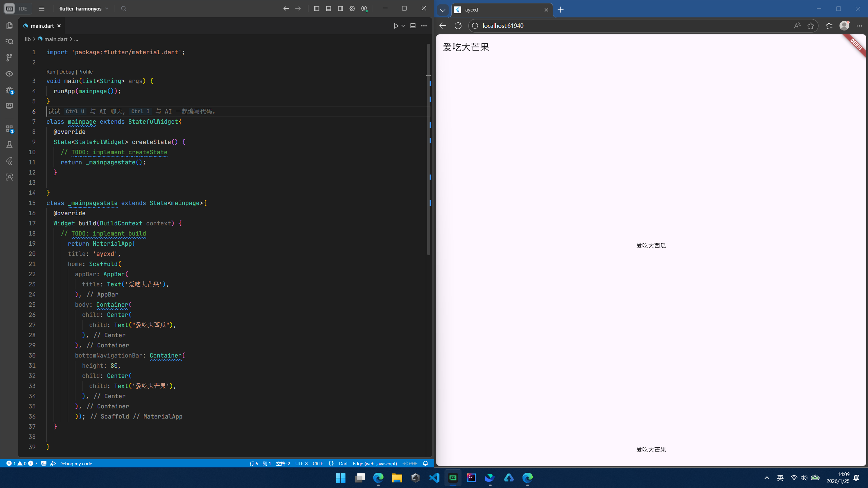This screenshot has height=488, width=868.
Task: Select the main.dart editor tab
Action: tap(42, 26)
